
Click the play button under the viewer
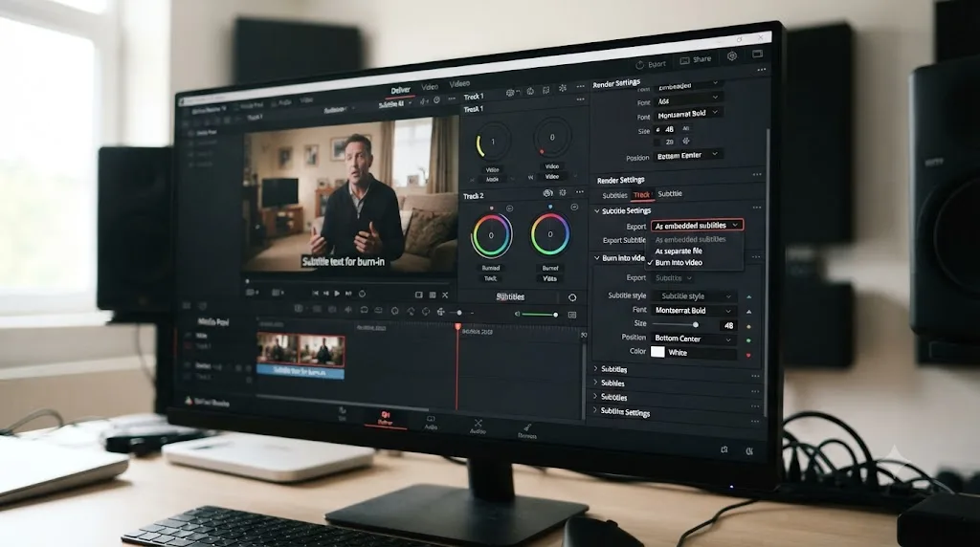tap(337, 294)
